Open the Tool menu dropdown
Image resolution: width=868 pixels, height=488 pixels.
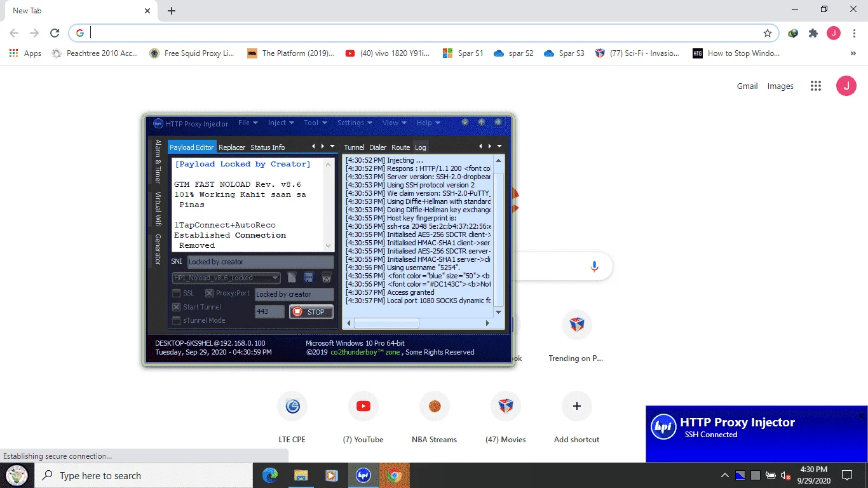pyautogui.click(x=315, y=123)
